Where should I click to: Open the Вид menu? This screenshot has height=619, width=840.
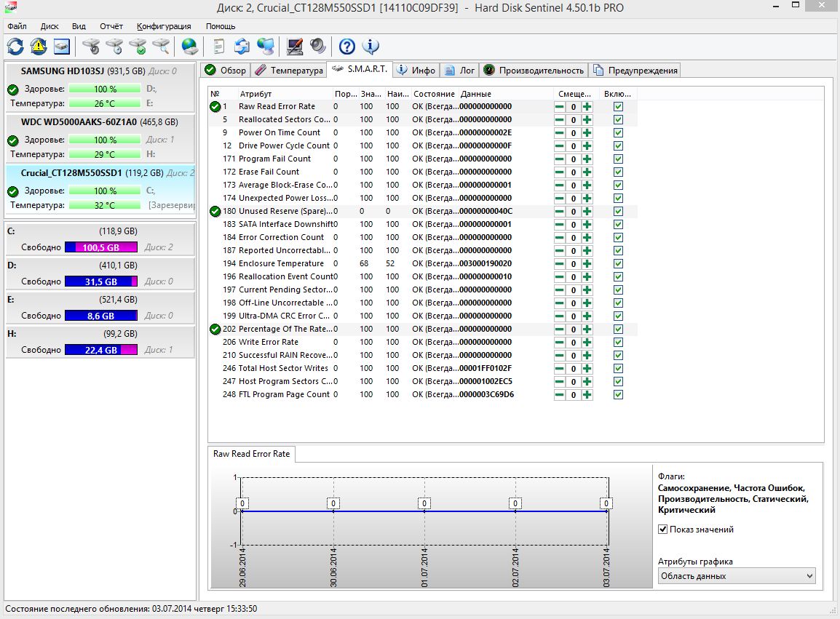coord(79,25)
